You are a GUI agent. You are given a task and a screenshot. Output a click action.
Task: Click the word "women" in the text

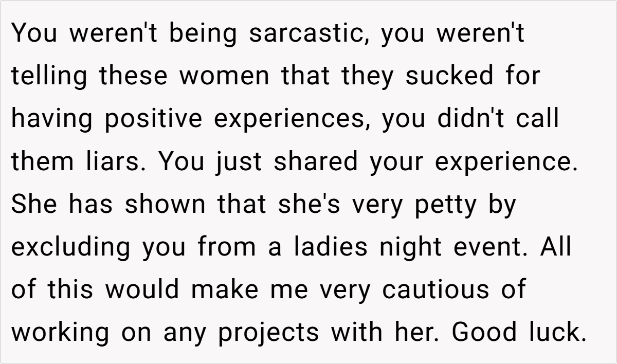224,77
